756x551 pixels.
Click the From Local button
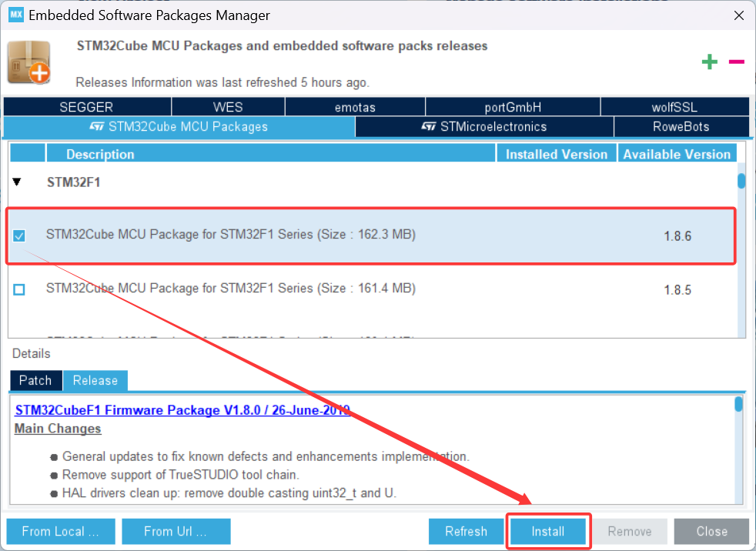click(x=61, y=531)
